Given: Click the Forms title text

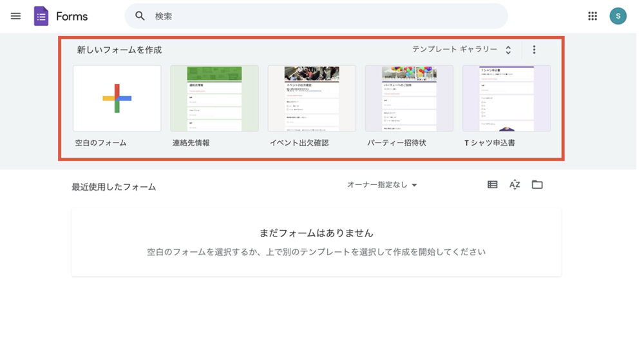Looking at the screenshot, I should coord(71,16).
